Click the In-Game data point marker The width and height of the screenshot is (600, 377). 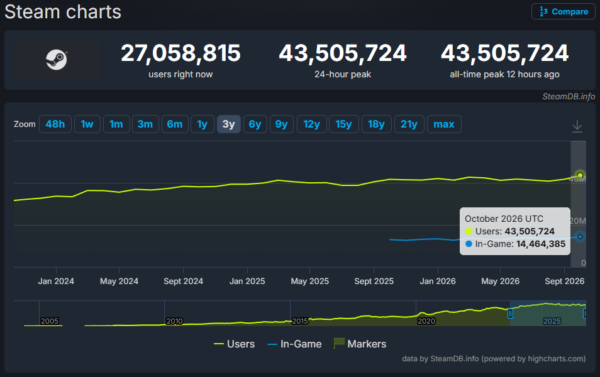[580, 237]
